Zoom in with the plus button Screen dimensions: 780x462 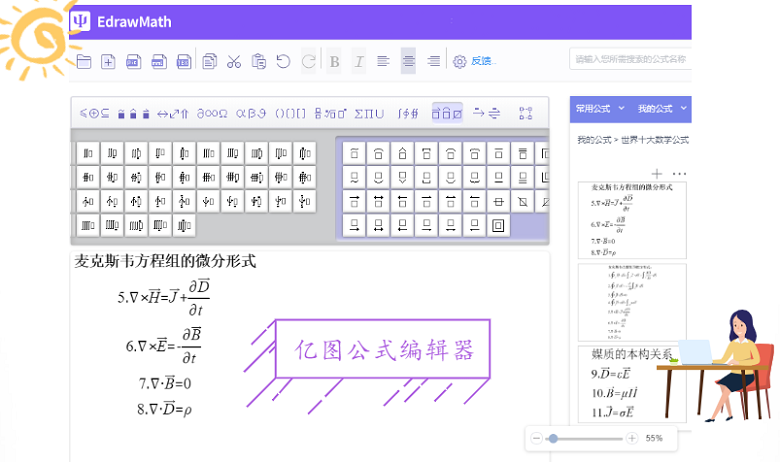click(632, 438)
